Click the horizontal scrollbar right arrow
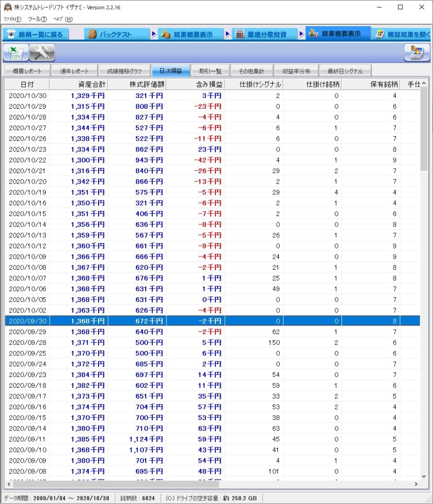 pyautogui.click(x=416, y=484)
